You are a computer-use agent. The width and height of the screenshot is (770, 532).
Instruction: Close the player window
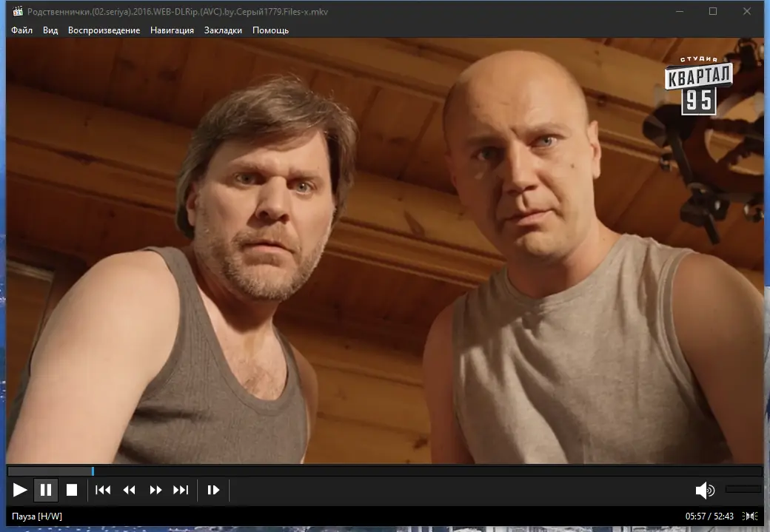[747, 11]
